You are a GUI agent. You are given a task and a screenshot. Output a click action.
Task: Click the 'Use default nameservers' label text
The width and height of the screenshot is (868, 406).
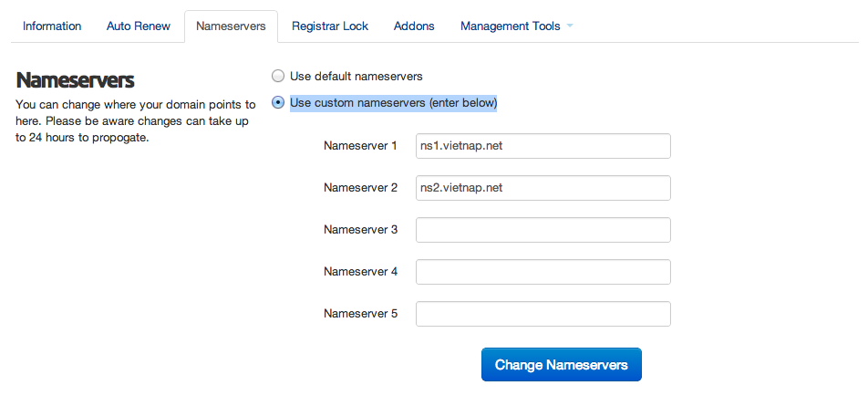(x=356, y=76)
